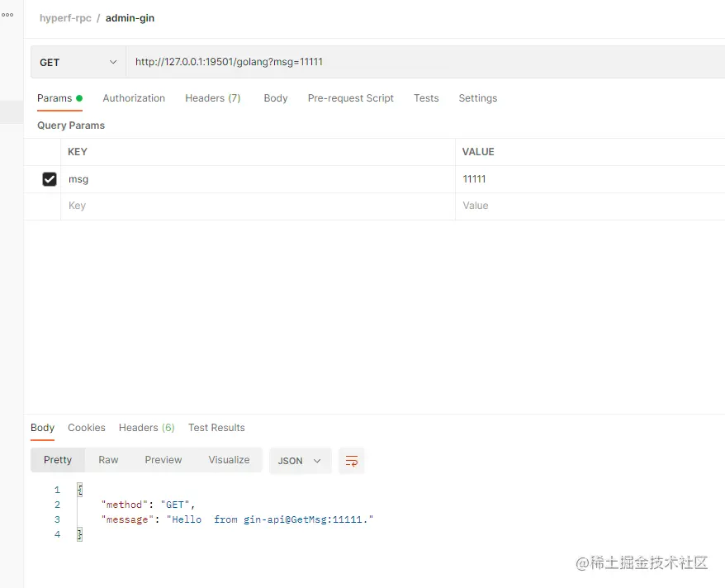Click the Query Params heading
The image size is (725, 588).
coord(71,126)
